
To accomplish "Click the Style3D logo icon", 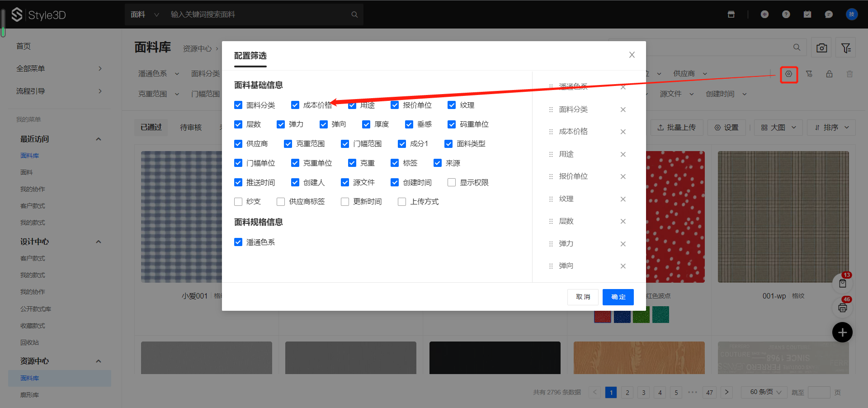I will pos(17,14).
